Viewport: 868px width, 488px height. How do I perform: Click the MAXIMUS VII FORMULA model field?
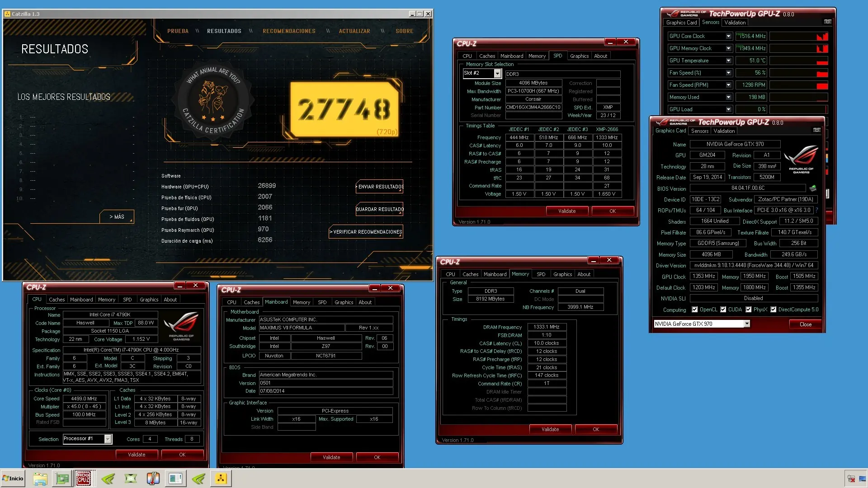click(x=301, y=328)
